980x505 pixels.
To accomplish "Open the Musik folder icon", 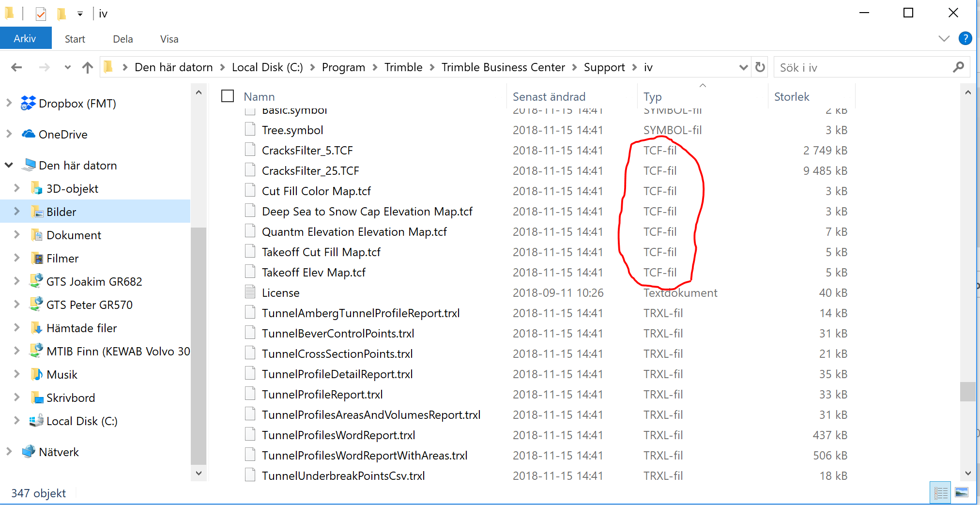I will point(37,374).
